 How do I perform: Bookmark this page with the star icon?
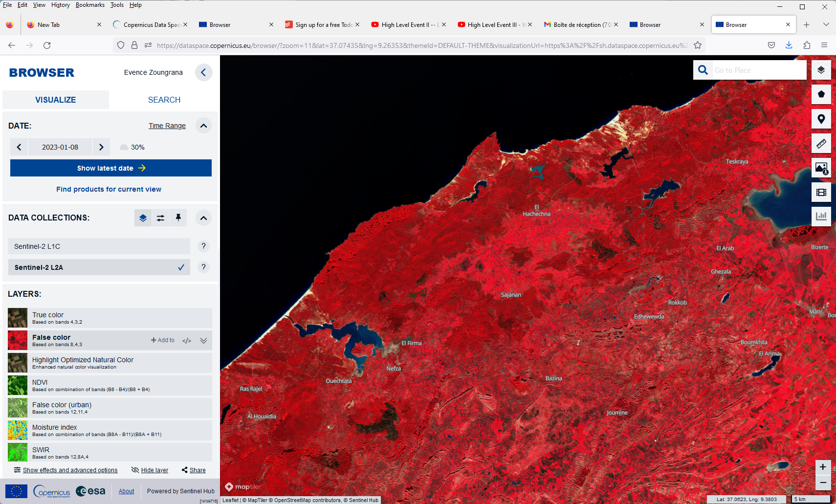coord(698,45)
